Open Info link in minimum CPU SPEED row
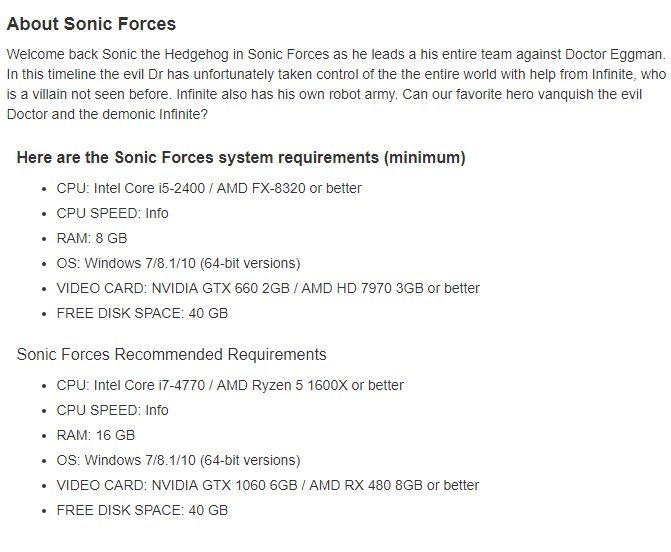The width and height of the screenshot is (671, 552). [157, 213]
